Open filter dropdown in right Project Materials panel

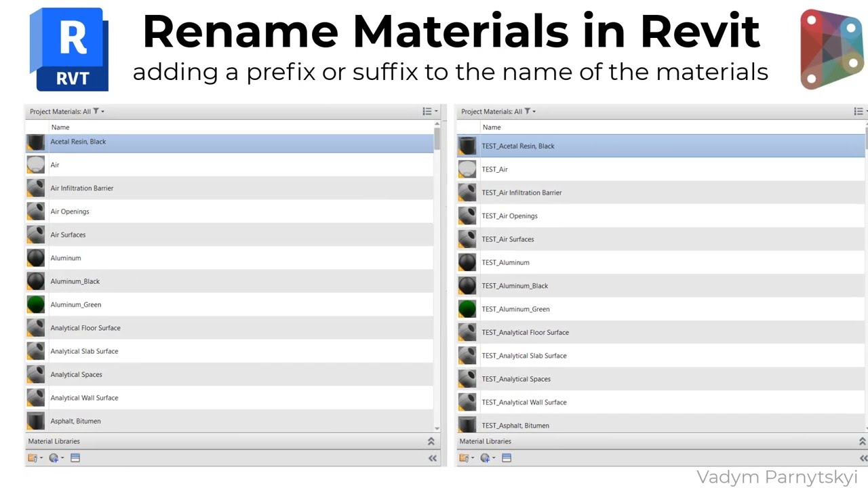530,111
